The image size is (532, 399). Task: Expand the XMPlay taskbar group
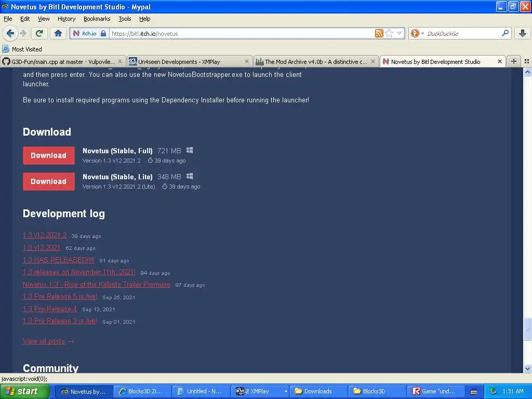[286, 391]
